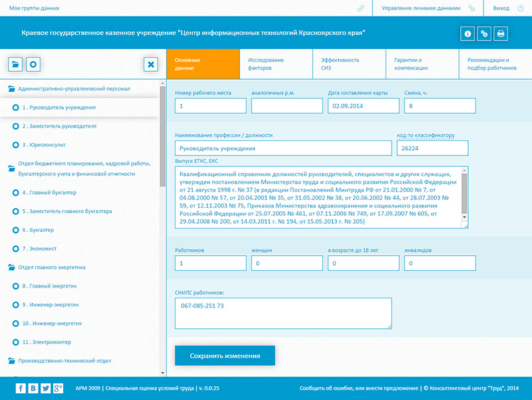The image size is (532, 400).
Task: Focus женщин count field
Action: tap(287, 263)
